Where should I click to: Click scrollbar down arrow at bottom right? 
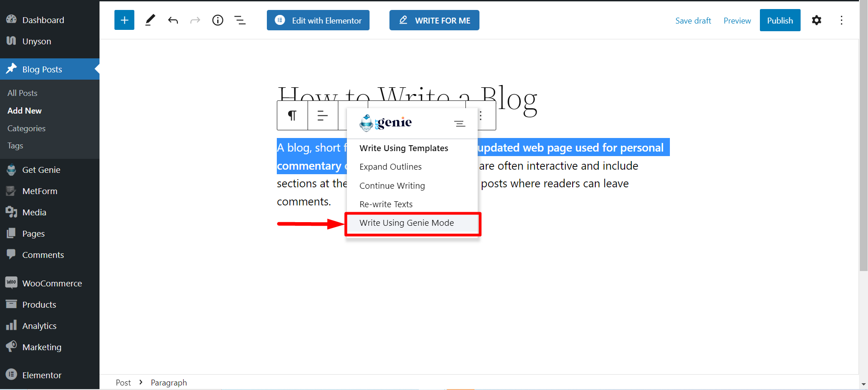coord(863,385)
